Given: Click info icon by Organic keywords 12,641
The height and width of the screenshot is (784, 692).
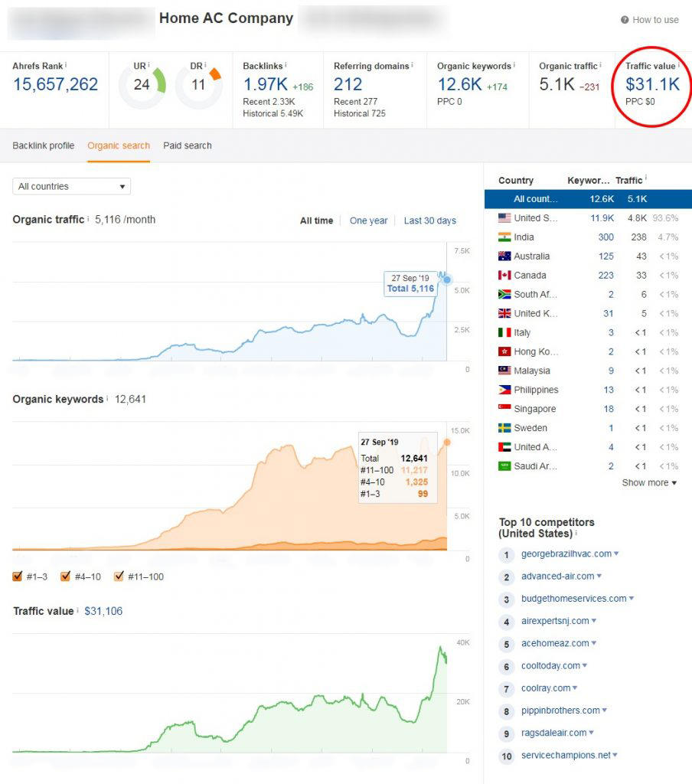Looking at the screenshot, I should click(107, 398).
